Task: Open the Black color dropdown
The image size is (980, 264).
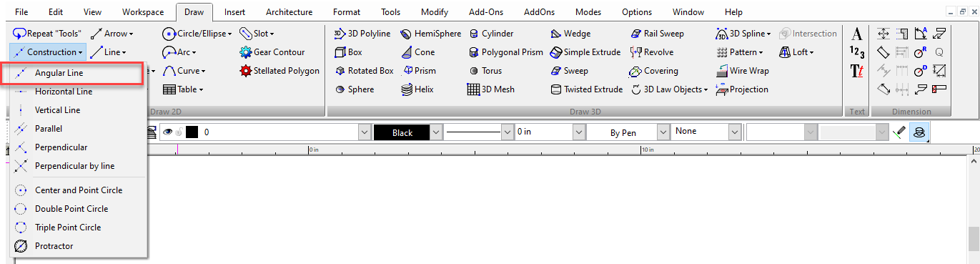Action: coord(437,132)
